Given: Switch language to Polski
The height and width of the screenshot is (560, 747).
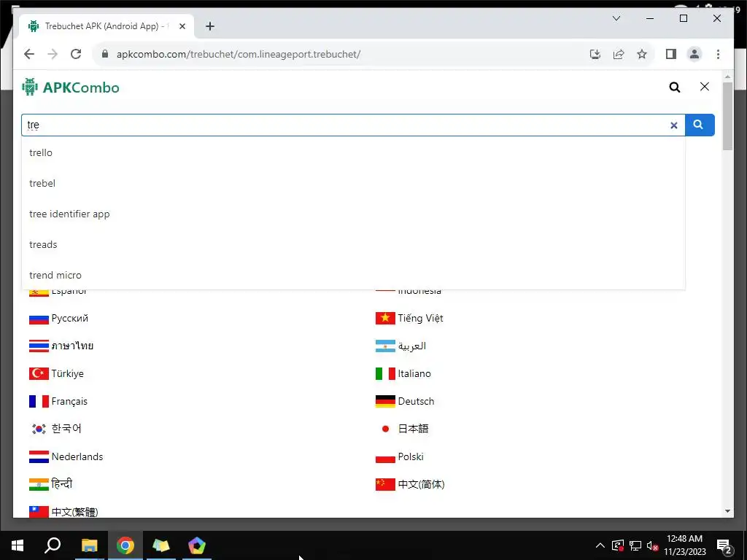Looking at the screenshot, I should click(x=400, y=456).
